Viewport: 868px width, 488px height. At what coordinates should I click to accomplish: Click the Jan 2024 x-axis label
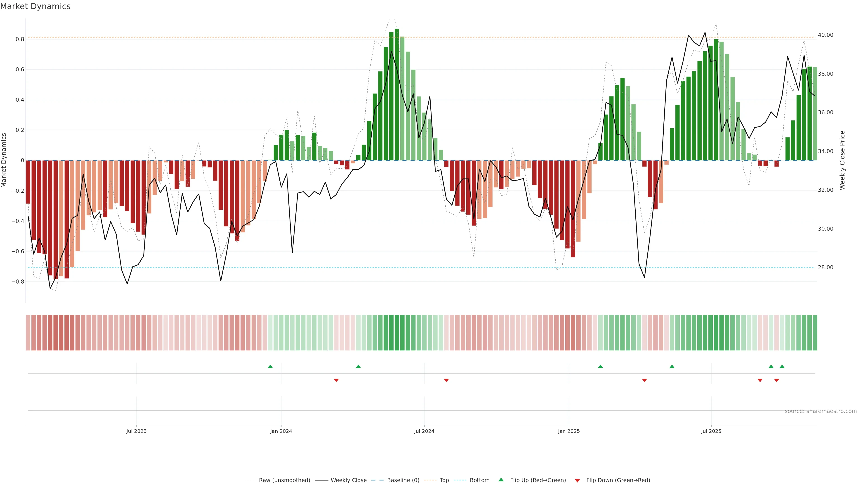[281, 431]
